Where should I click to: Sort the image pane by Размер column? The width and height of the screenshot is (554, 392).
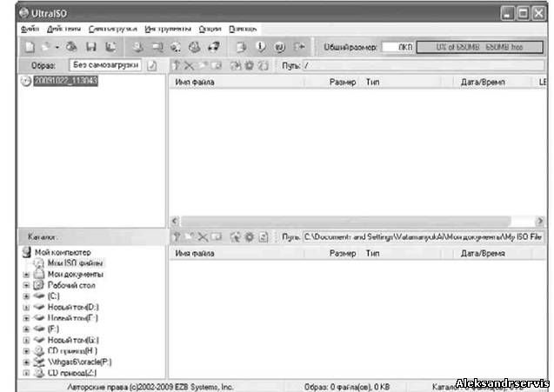tap(333, 83)
